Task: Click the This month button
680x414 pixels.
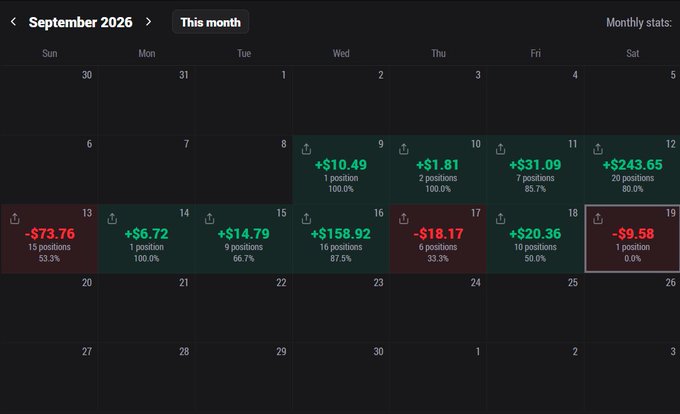Action: tap(210, 22)
